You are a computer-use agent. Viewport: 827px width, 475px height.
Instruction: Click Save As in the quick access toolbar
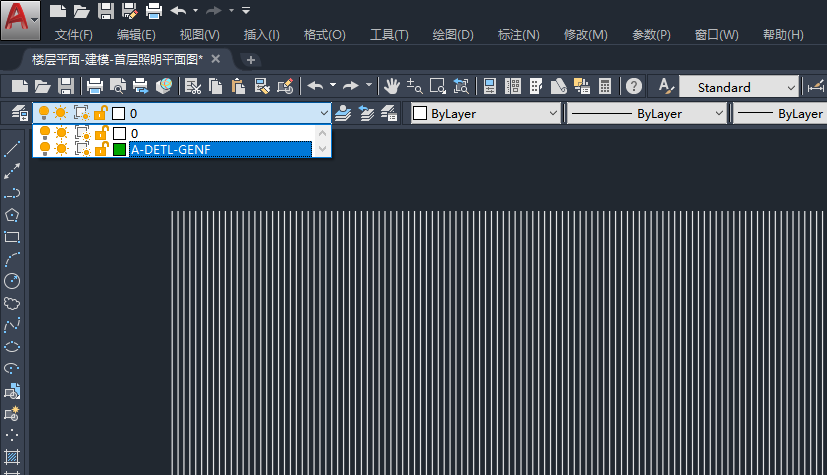click(129, 11)
